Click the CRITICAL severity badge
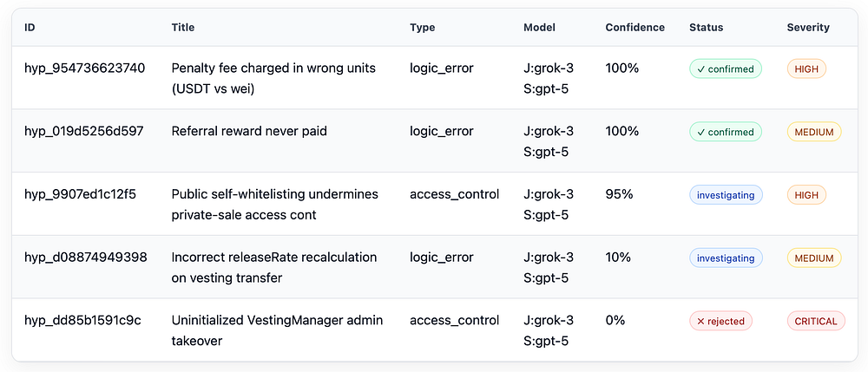868x372 pixels. click(x=816, y=321)
